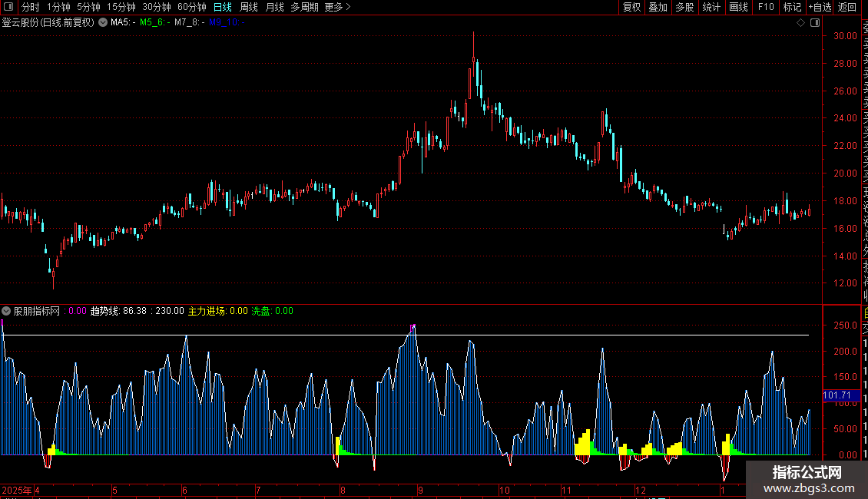Click the magenta marker at indicator peak

coord(413,327)
